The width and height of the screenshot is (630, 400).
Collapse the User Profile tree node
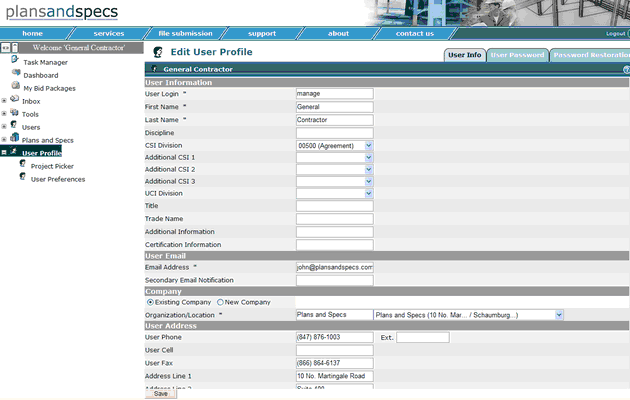pos(4,153)
